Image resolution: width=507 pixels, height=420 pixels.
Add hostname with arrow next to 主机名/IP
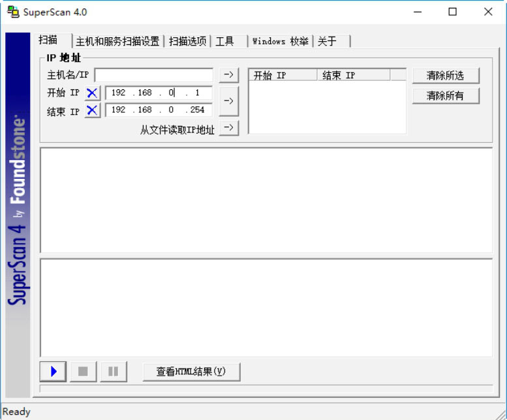coord(228,75)
